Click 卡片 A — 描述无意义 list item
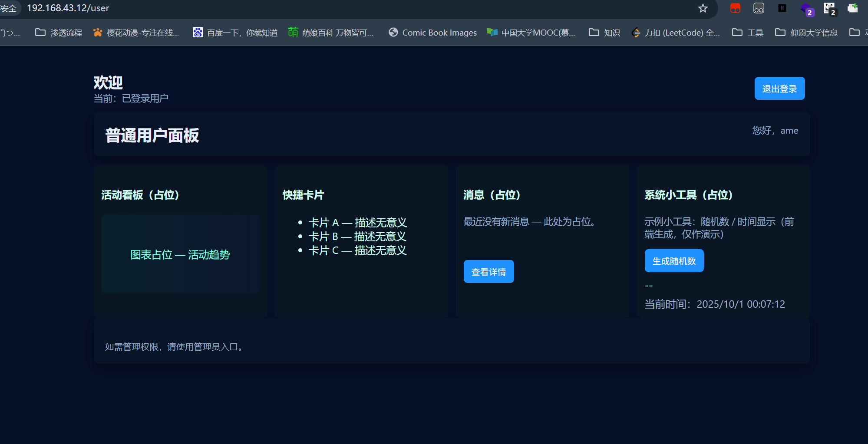868x444 pixels. [357, 223]
